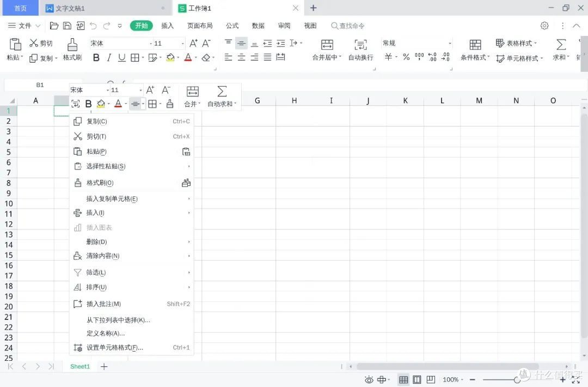Align text left in the ribbon
Image resolution: width=588 pixels, height=387 pixels.
(x=228, y=57)
